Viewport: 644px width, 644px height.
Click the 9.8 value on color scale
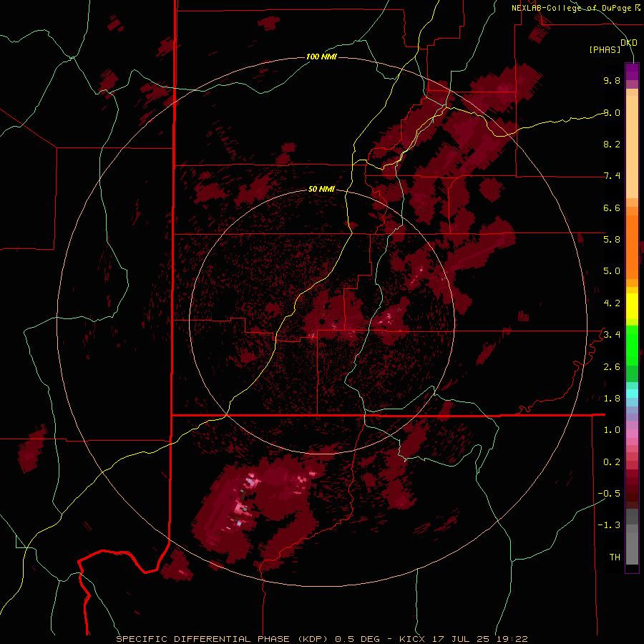coord(612,80)
